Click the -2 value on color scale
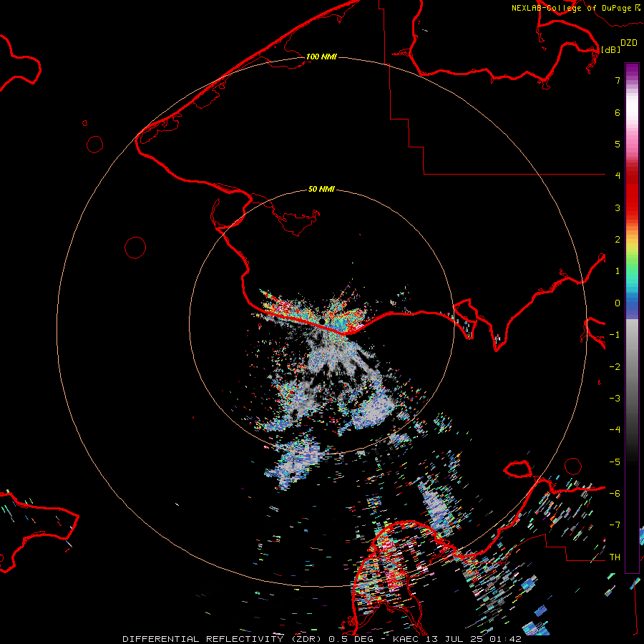The width and height of the screenshot is (644, 644). (x=615, y=367)
